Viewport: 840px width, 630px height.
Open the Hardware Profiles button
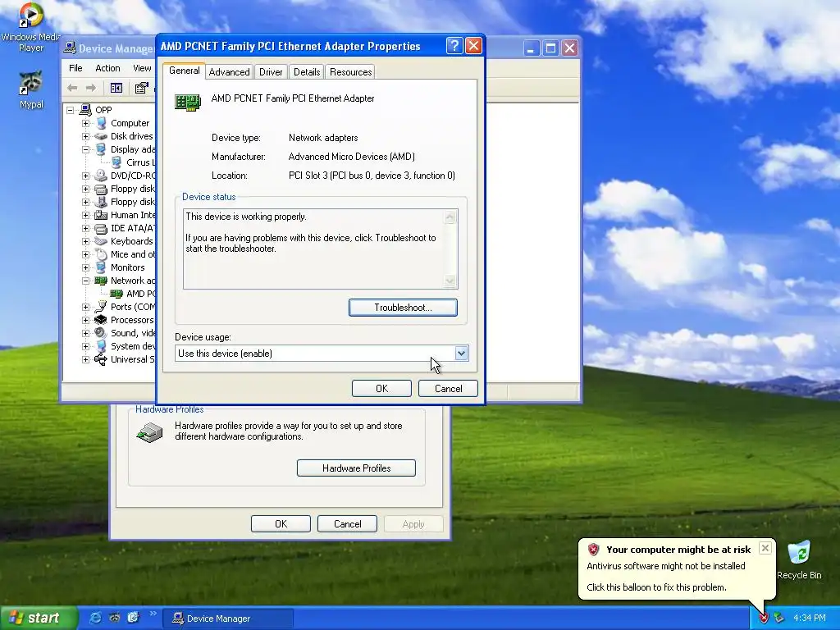tap(356, 468)
